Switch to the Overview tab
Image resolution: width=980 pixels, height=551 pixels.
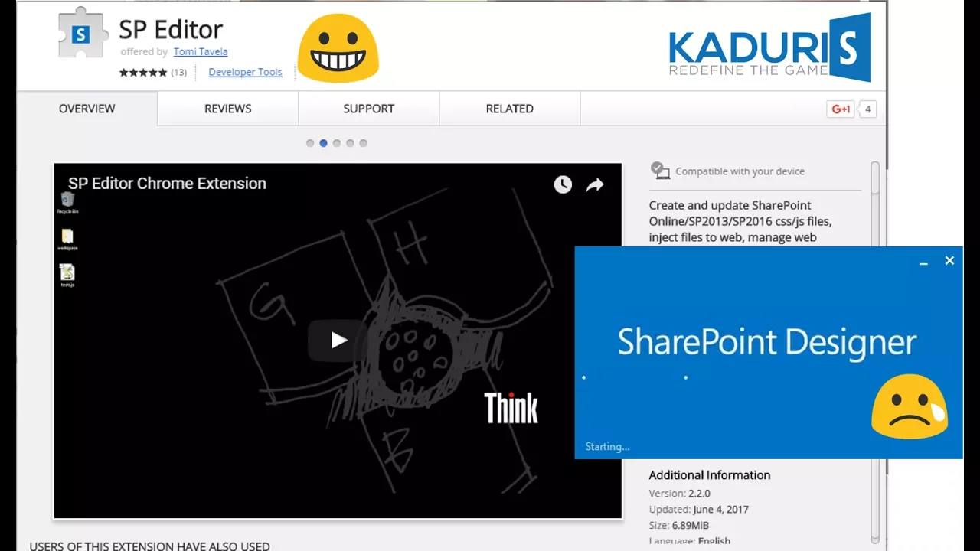click(x=87, y=109)
